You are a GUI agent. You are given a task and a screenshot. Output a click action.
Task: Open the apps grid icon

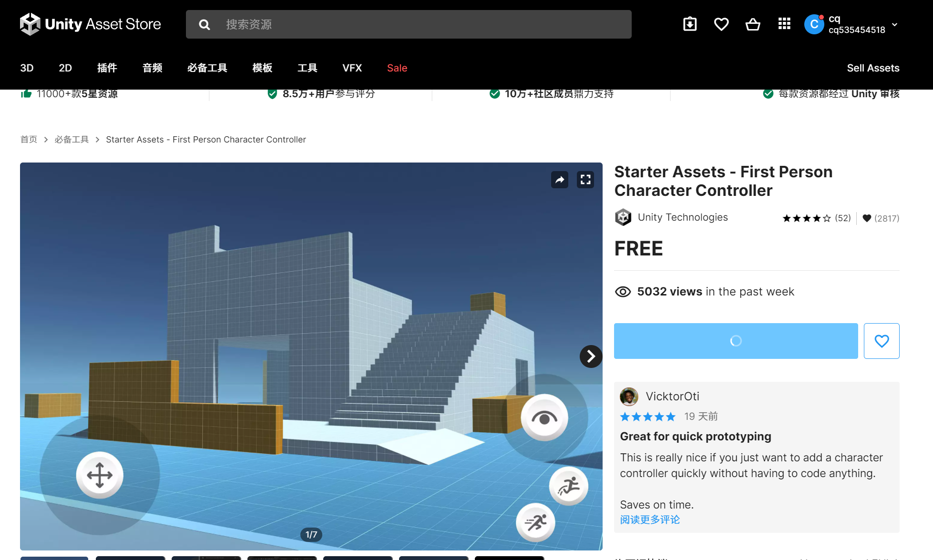tap(784, 24)
